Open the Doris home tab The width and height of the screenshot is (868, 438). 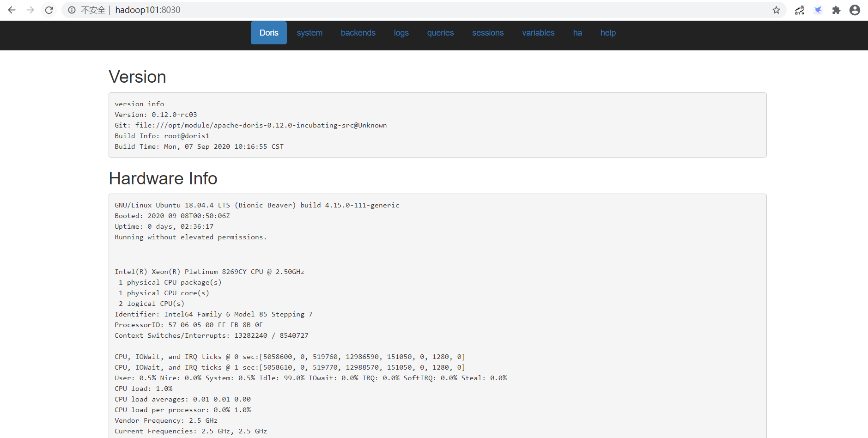[269, 33]
